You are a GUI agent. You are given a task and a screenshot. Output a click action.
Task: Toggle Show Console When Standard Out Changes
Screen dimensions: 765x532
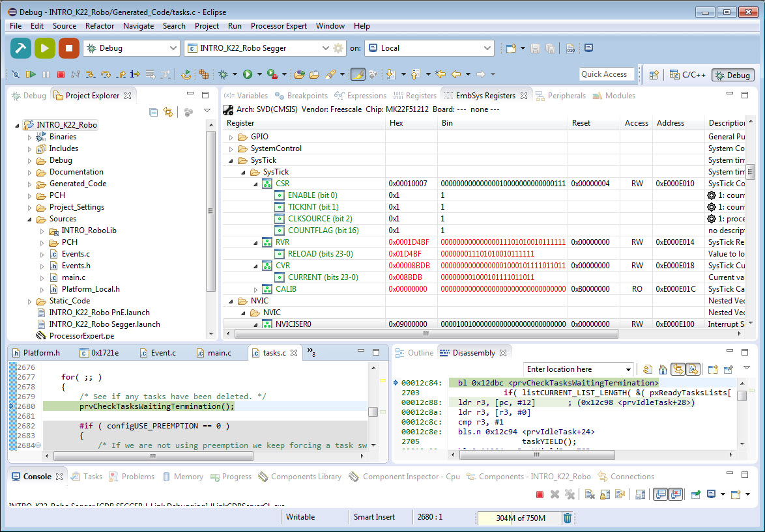tap(660, 494)
